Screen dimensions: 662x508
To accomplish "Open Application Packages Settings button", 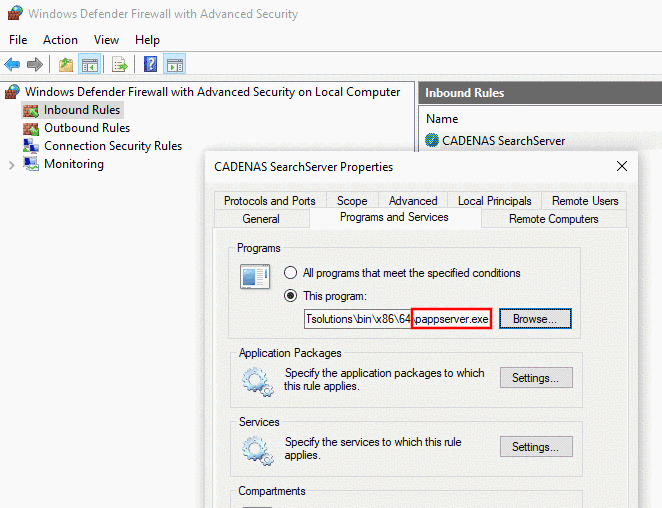I will 536,378.
